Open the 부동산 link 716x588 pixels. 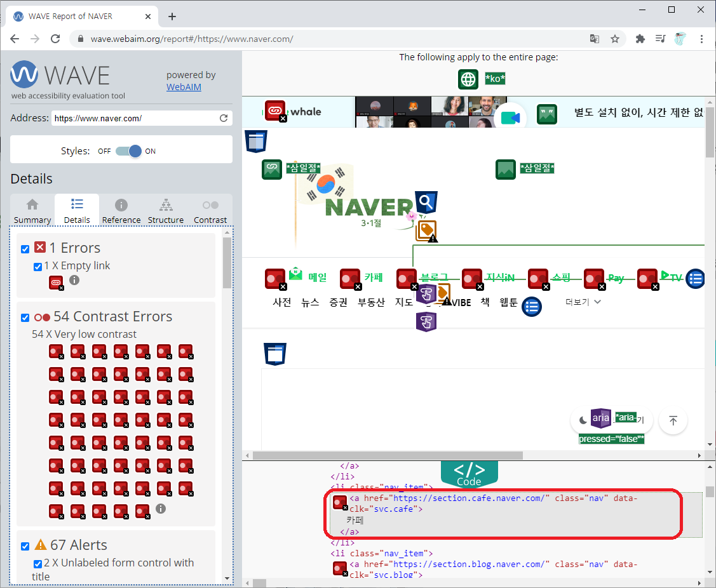[371, 302]
